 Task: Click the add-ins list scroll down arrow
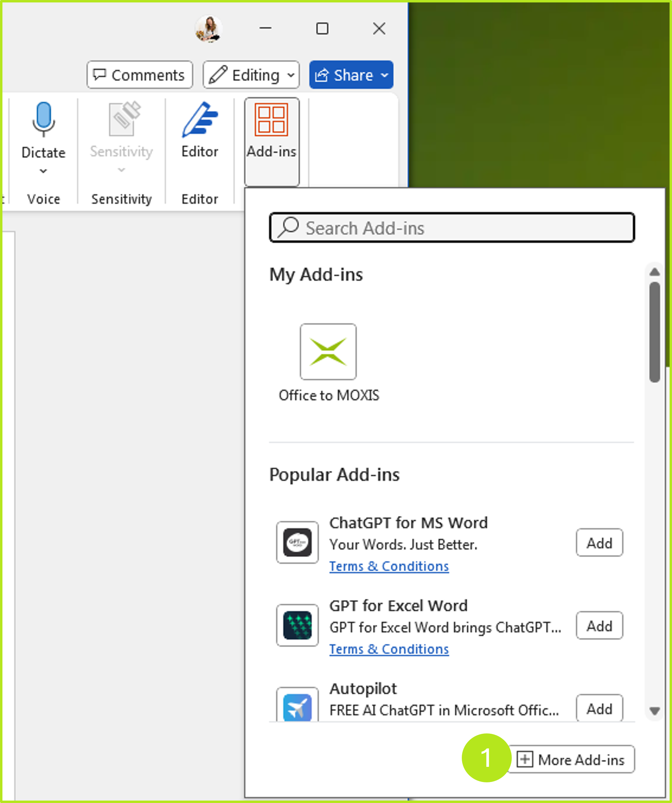tap(654, 711)
